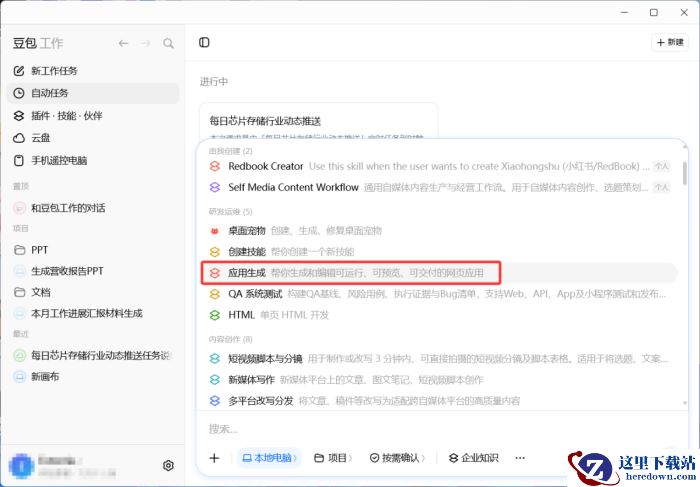Click the plus attachment button
The image size is (700, 487).
pyautogui.click(x=214, y=458)
